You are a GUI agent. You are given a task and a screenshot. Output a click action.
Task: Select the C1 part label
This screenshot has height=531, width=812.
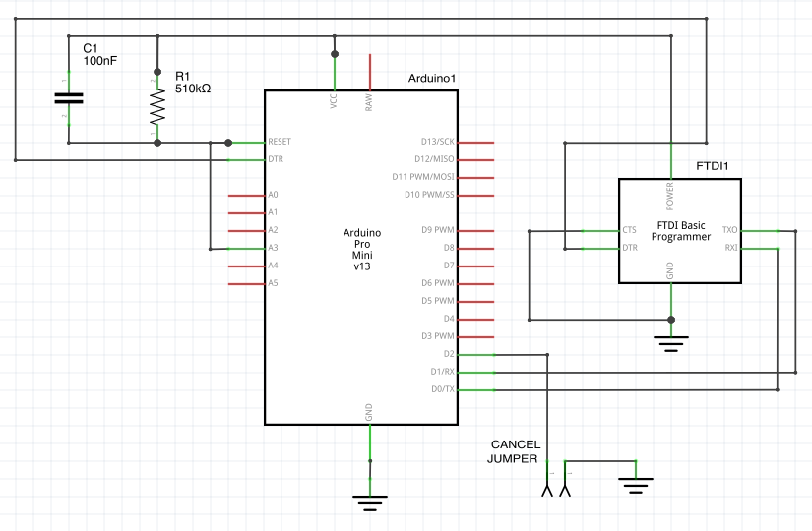(x=91, y=48)
